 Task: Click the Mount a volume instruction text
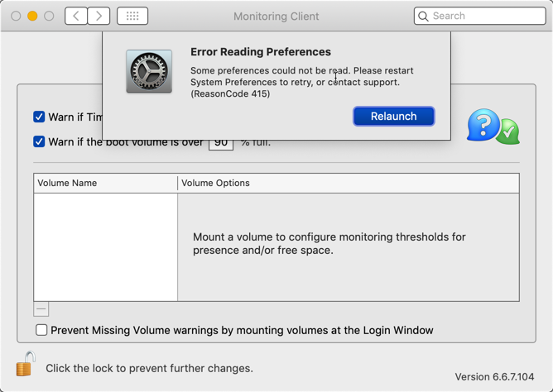coord(329,243)
